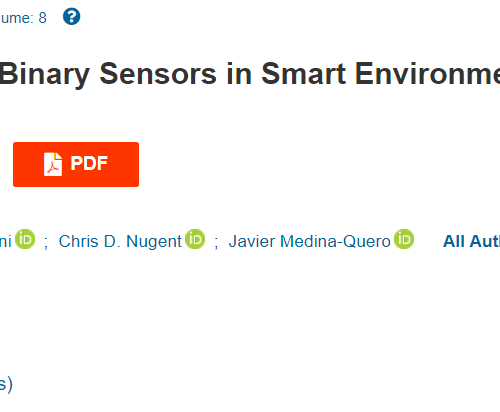Image resolution: width=500 pixels, height=412 pixels.
Task: Click the 'Volume: 8' label
Action: [x=23, y=18]
